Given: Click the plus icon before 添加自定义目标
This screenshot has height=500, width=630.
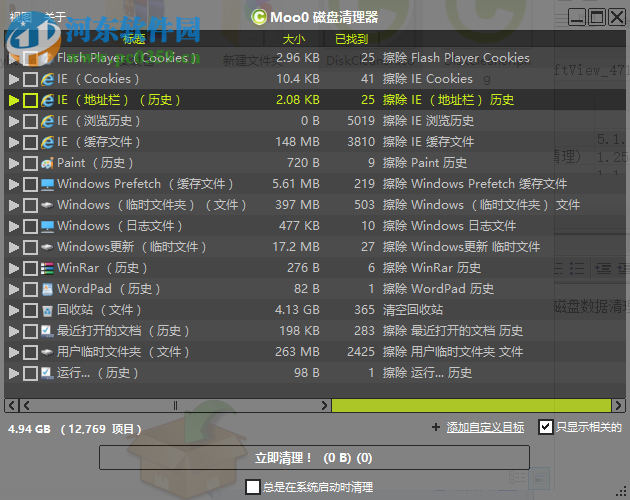Looking at the screenshot, I should coord(436,427).
